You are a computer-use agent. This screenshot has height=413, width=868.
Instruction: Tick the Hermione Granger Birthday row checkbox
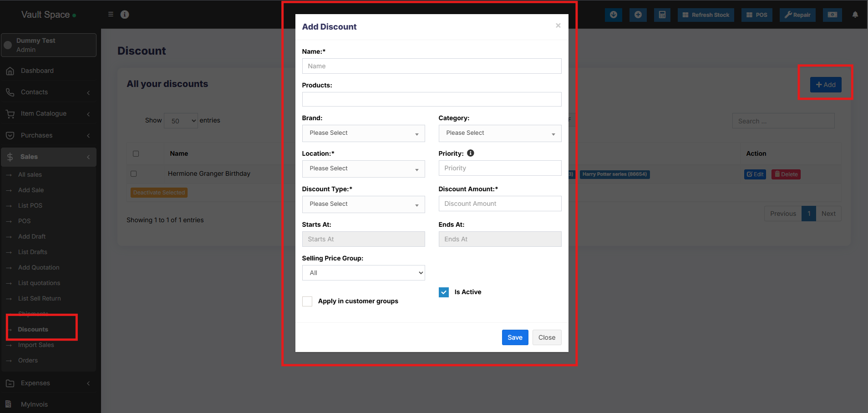pos(134,174)
